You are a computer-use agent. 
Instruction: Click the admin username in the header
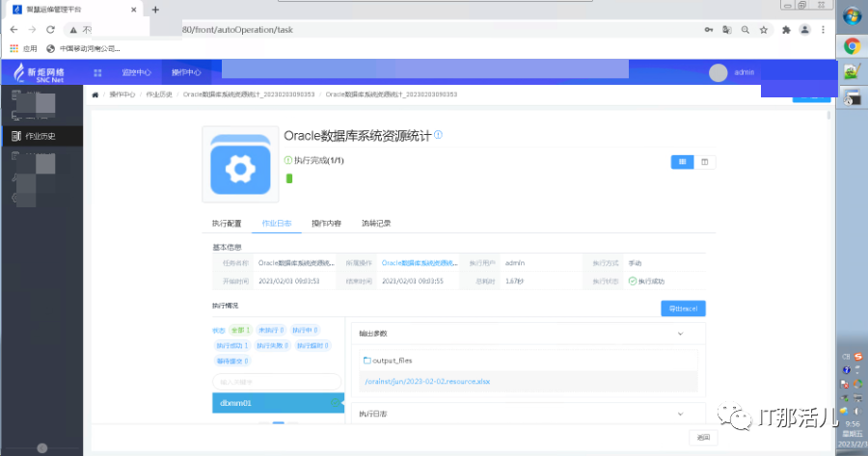744,72
